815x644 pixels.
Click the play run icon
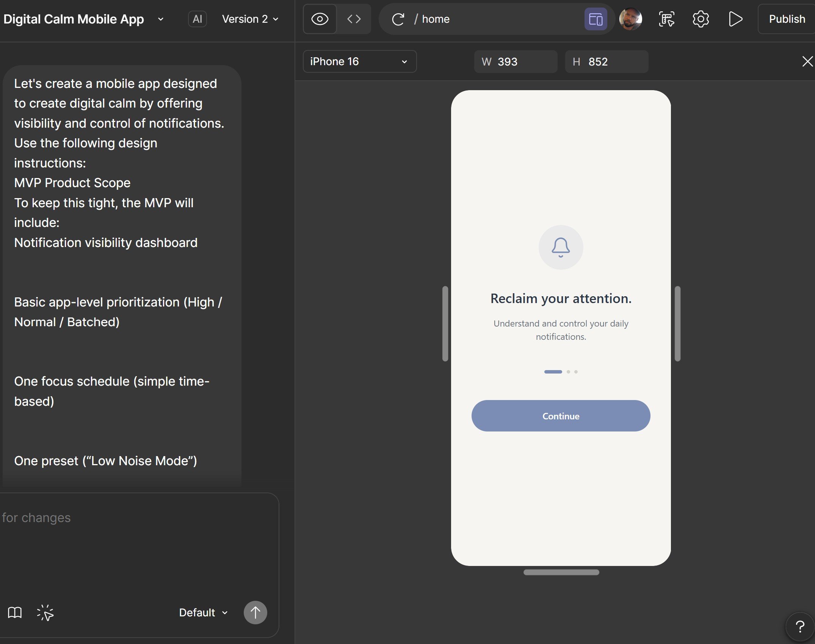coord(735,19)
